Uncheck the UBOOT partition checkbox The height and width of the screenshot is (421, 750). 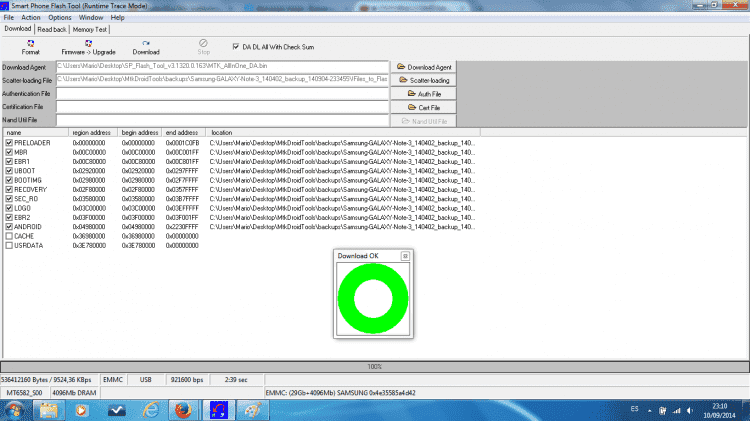[x=9, y=171]
